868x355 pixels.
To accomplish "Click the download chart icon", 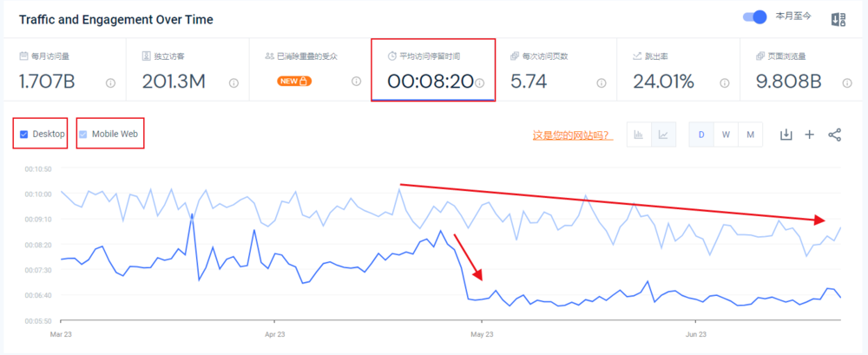I will point(786,135).
